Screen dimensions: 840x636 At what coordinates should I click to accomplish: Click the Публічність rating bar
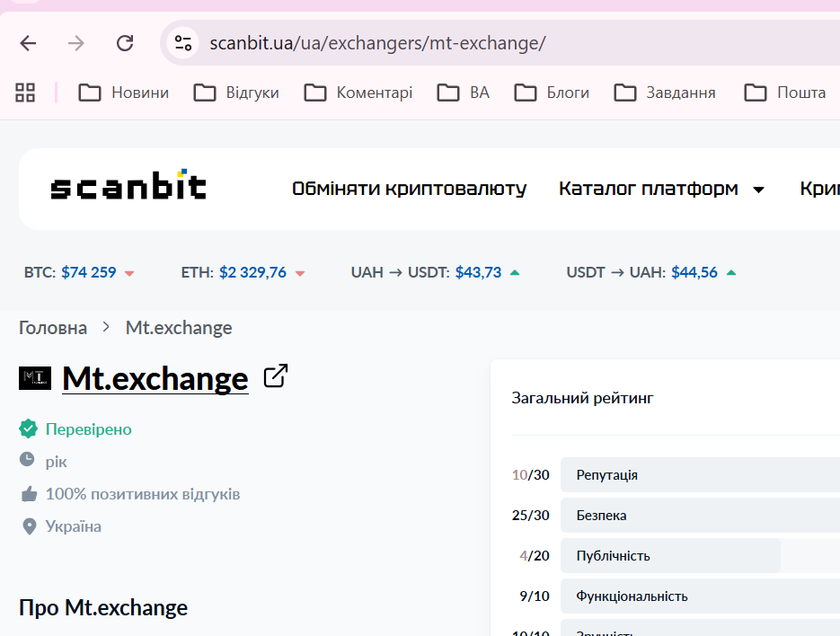pos(670,556)
